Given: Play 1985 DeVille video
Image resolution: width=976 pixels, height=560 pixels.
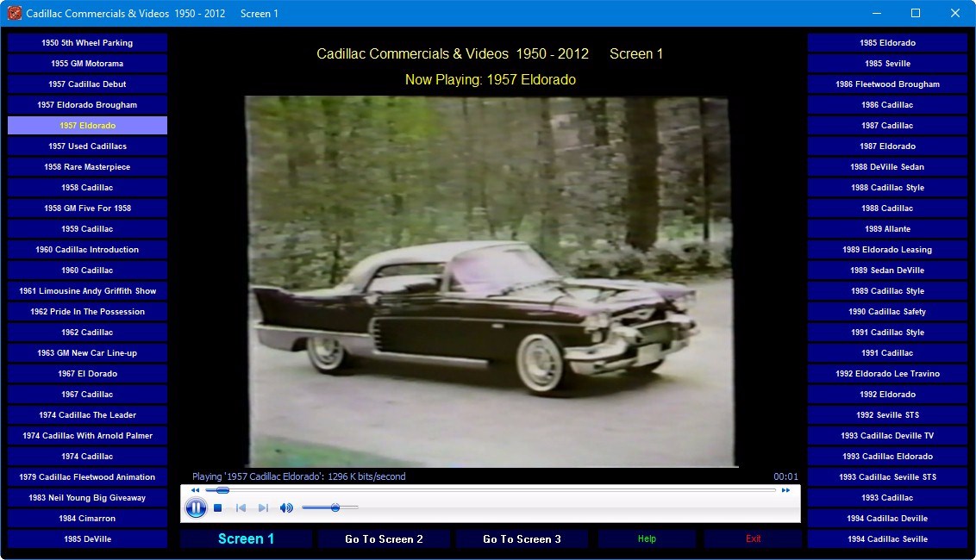Looking at the screenshot, I should [87, 538].
